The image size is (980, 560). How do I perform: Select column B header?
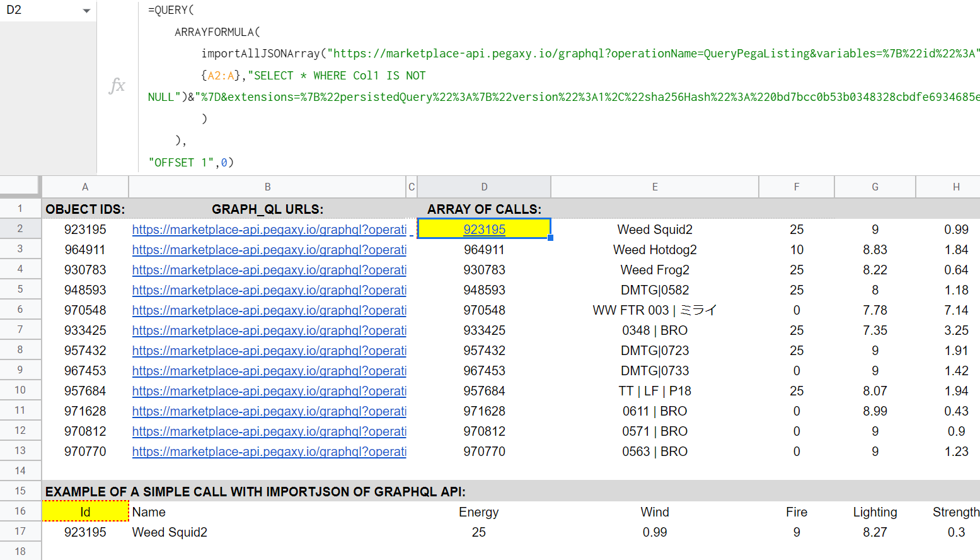pyautogui.click(x=267, y=187)
